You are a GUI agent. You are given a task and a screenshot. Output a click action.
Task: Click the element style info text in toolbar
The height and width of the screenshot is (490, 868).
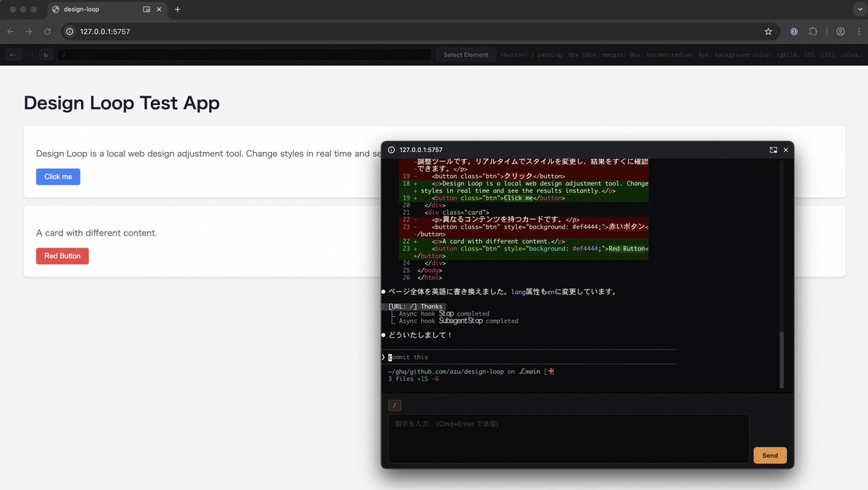[681, 55]
